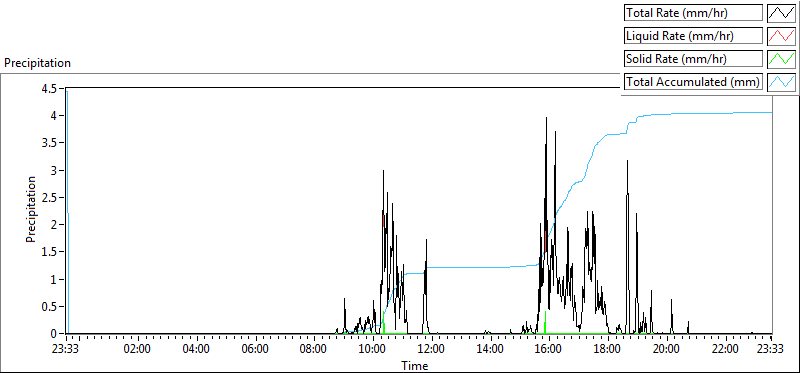800x373 pixels.
Task: Click the Liquid Rate red plot sample icon
Action: coord(781,36)
